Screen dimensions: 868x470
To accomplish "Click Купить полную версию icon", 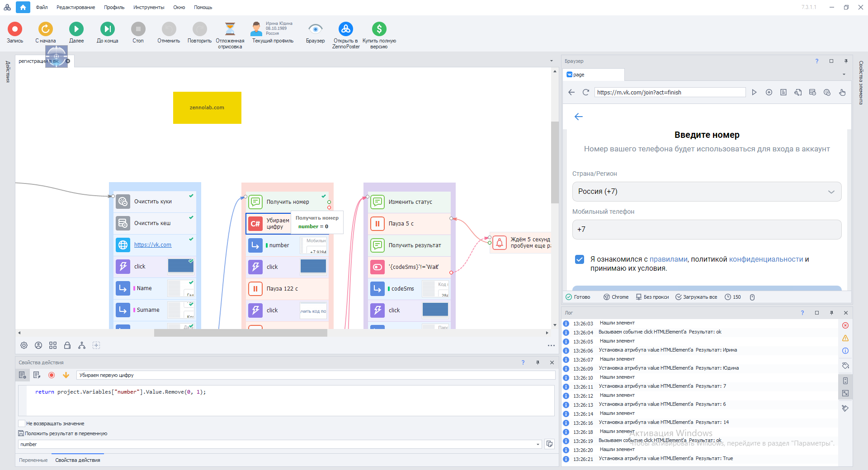I will point(379,29).
